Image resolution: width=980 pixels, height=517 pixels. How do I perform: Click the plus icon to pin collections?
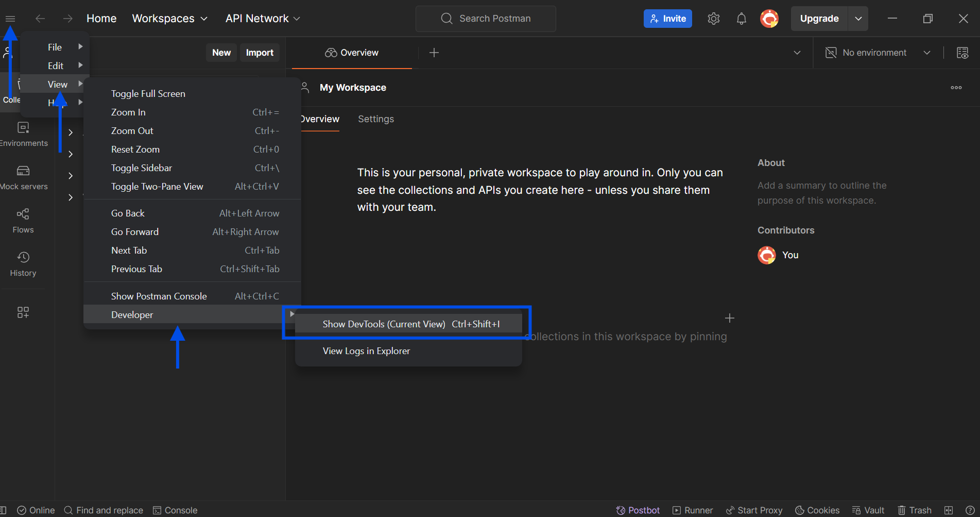coord(730,318)
